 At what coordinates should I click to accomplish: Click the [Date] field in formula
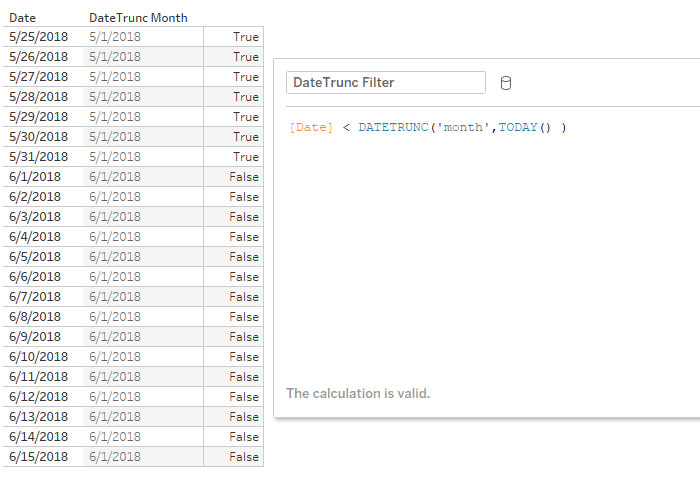click(x=311, y=127)
